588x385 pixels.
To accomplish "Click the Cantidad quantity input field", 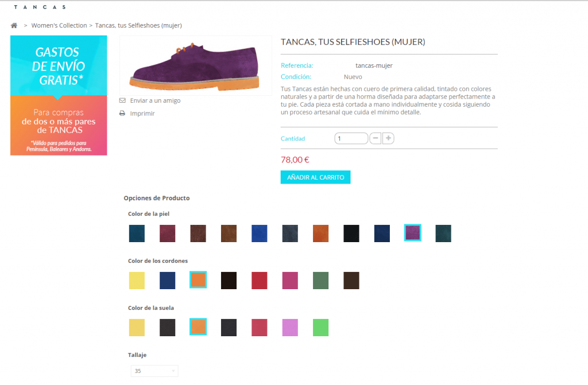I will click(x=351, y=138).
